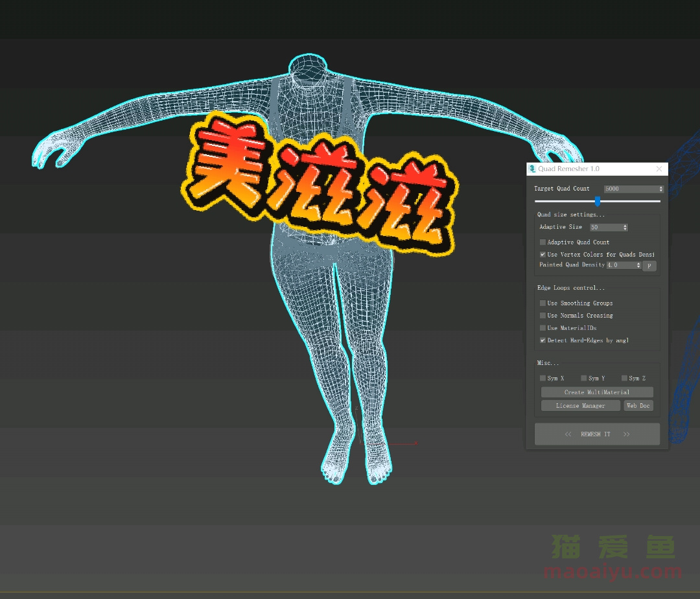Viewport: 700px width, 599px height.
Task: Click the Target Quad Count slider handle
Action: (x=598, y=202)
